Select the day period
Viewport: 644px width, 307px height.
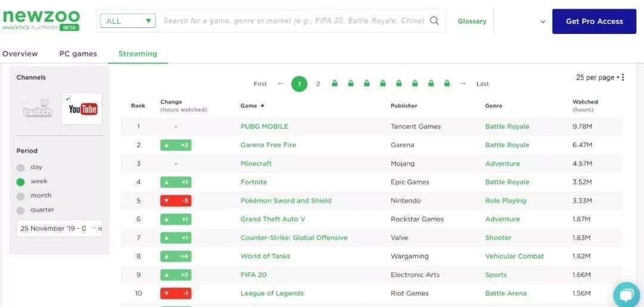20,168
